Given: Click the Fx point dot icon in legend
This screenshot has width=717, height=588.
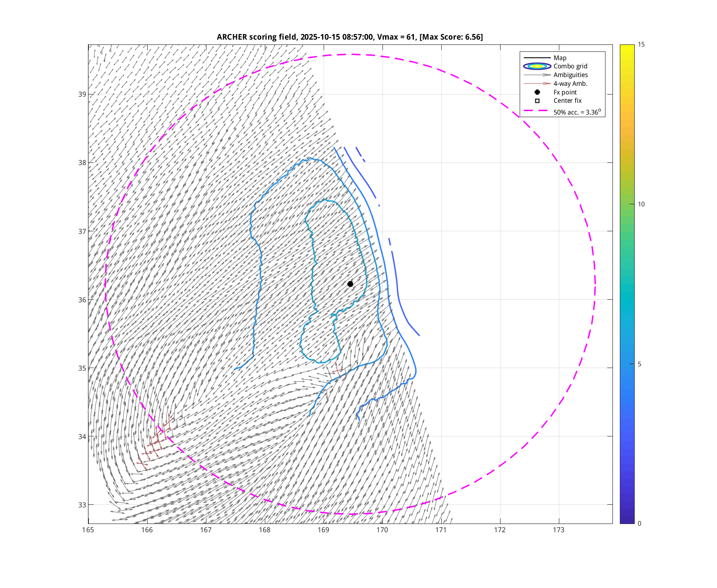Looking at the screenshot, I should click(537, 92).
